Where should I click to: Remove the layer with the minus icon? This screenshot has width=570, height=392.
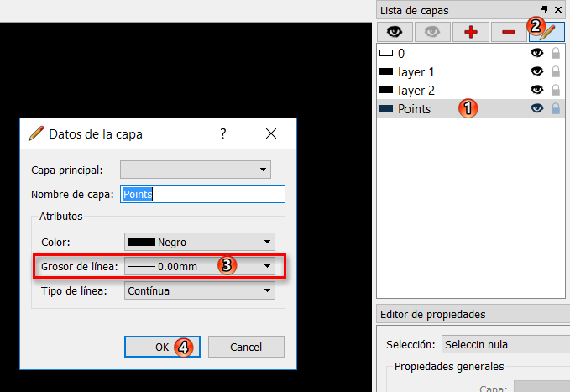(508, 32)
